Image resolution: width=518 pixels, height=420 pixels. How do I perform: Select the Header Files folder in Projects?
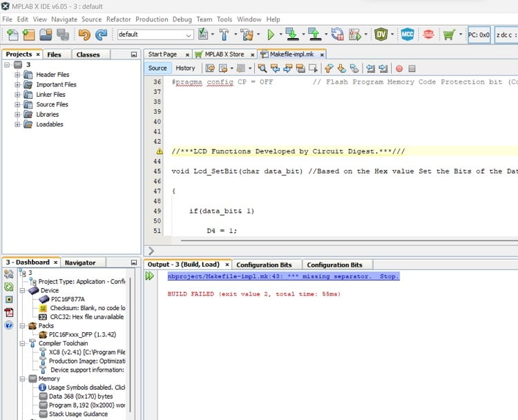click(52, 75)
